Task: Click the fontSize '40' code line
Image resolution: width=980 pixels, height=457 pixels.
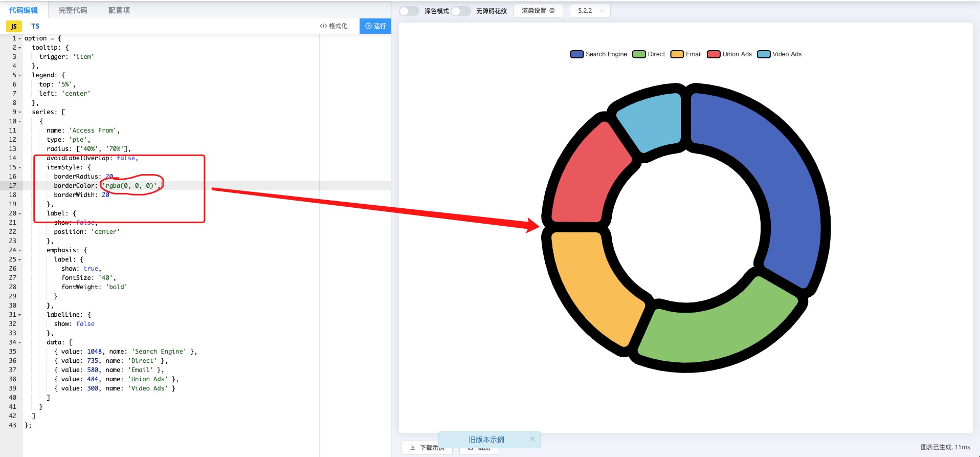Action: coord(89,278)
